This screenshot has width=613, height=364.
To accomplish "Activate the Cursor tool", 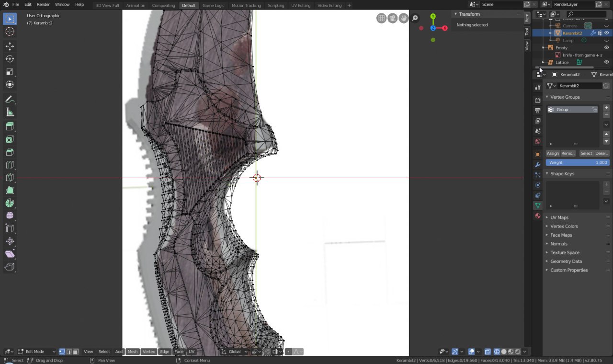I will (x=10, y=32).
